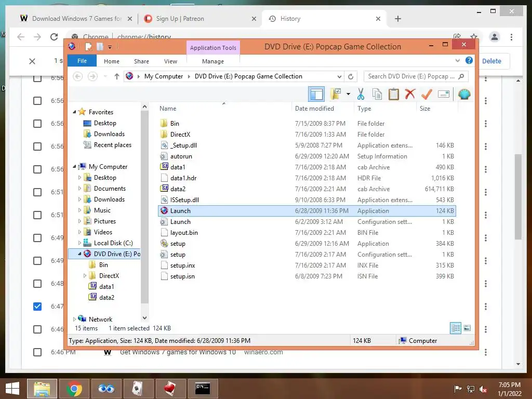
Task: Click navigation pane scroll down arrow
Action: (144, 318)
